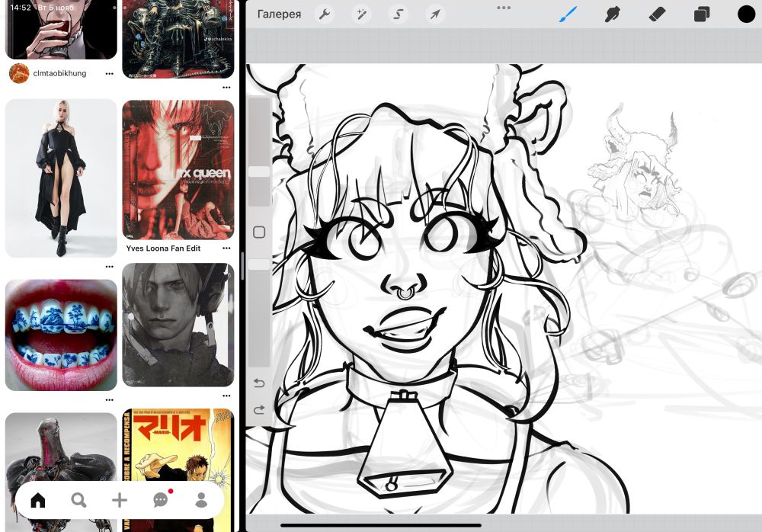Tap the split view divider handle

pos(242,266)
